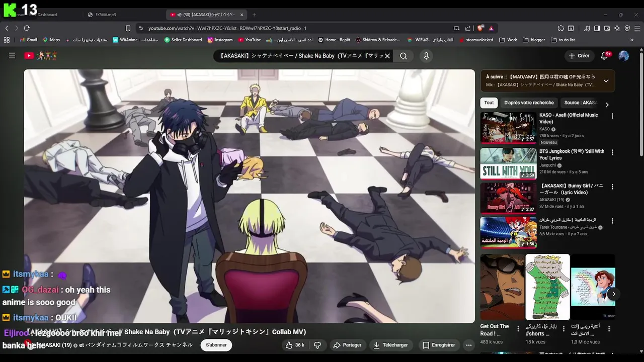Image resolution: width=644 pixels, height=362 pixels.
Task: Open the Créer menu
Action: click(579, 56)
